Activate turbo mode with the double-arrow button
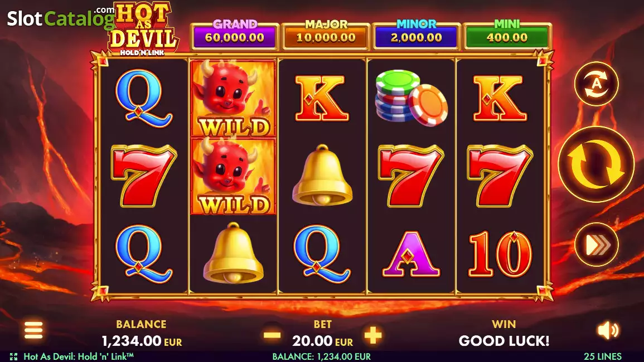644x362 pixels. coord(597,245)
